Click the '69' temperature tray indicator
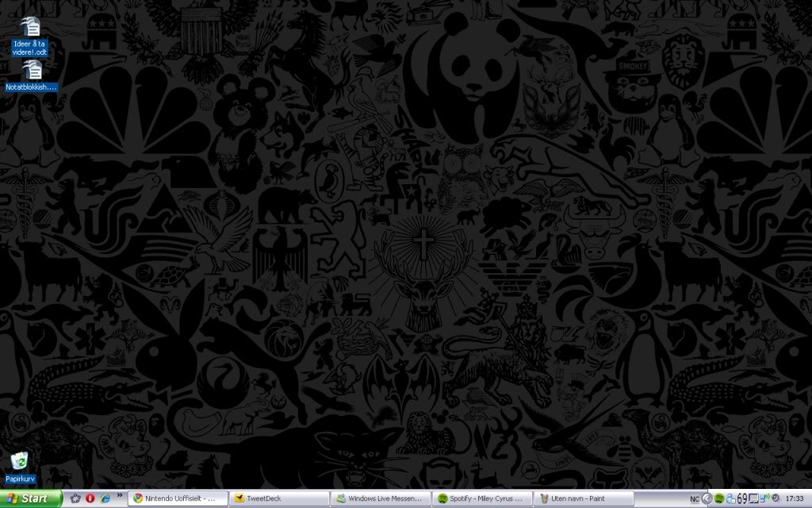 click(742, 498)
